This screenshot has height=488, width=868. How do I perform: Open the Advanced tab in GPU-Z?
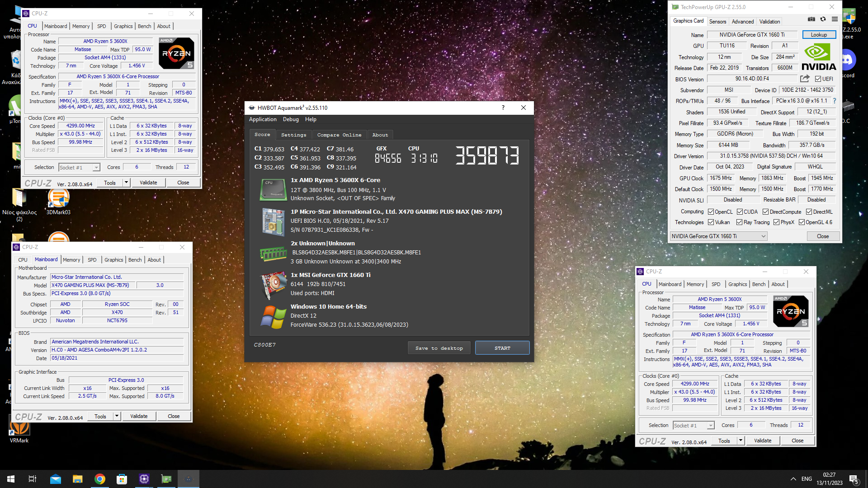point(743,22)
